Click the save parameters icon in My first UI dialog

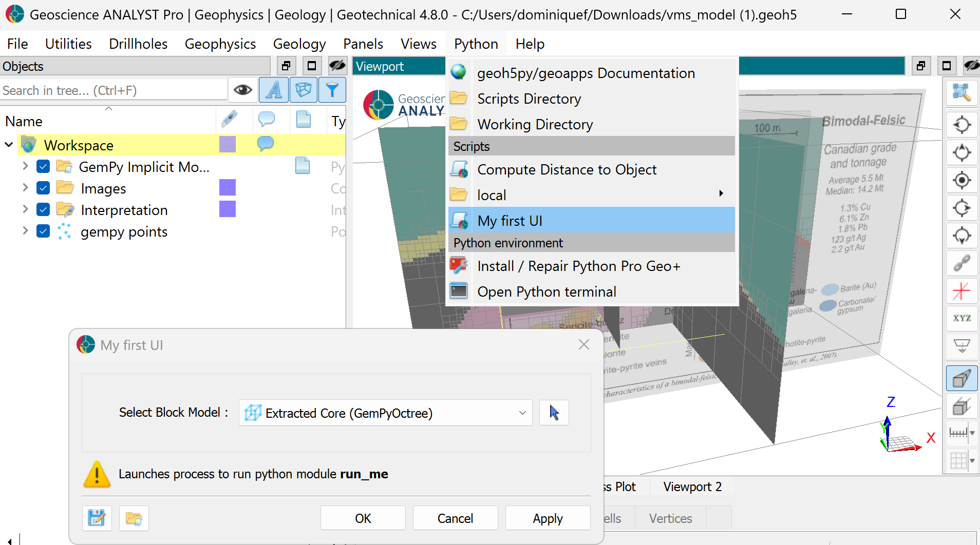[x=97, y=518]
